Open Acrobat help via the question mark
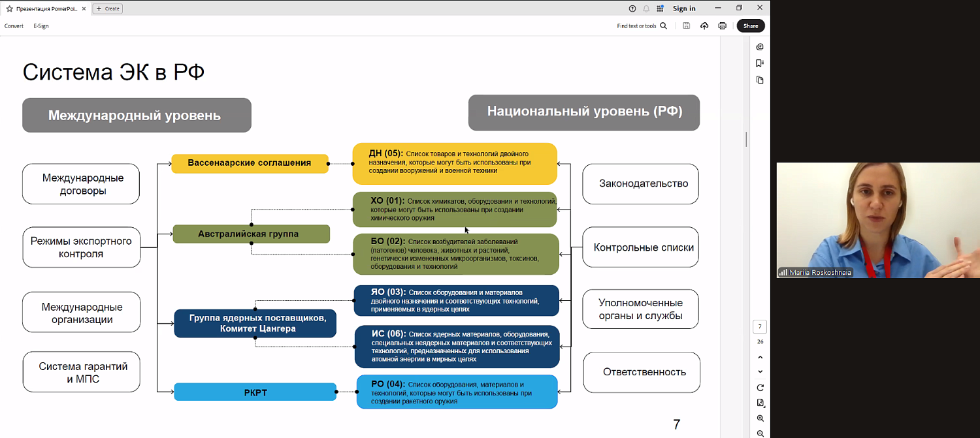The width and height of the screenshot is (980, 438). (x=631, y=8)
